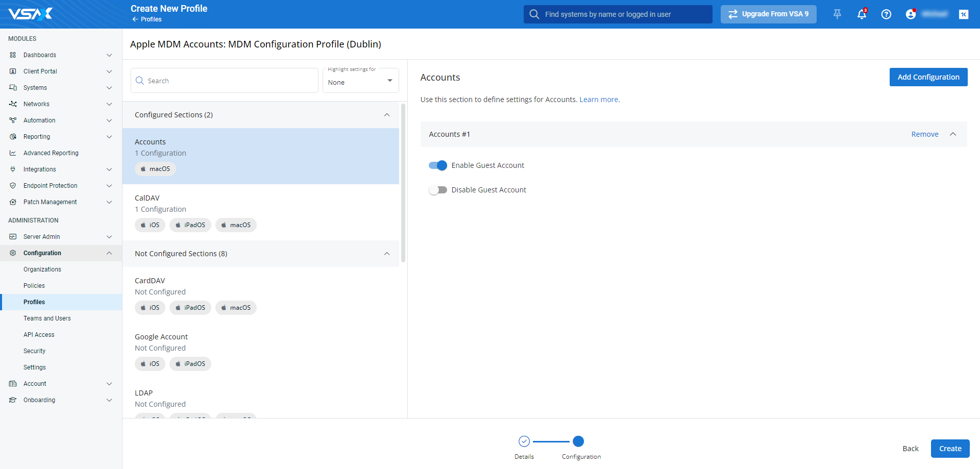This screenshot has width=980, height=469.
Task: Click the Dashboards module icon
Action: [13, 55]
